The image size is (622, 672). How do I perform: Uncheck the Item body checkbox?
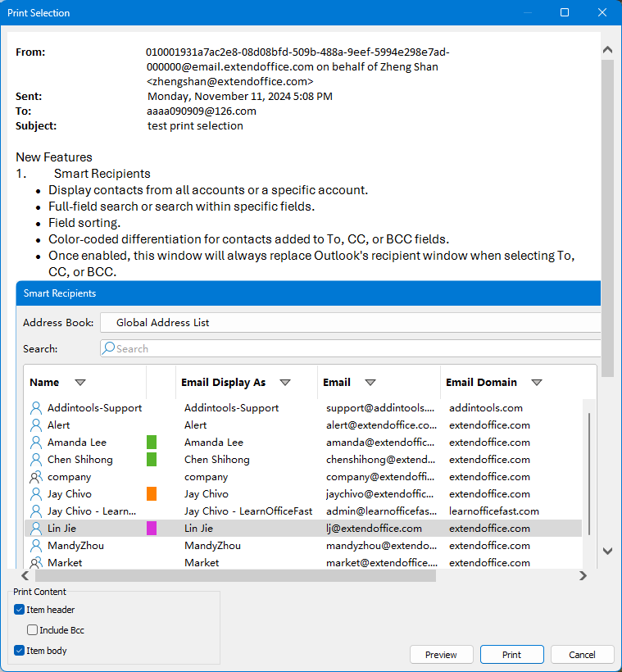click(19, 651)
